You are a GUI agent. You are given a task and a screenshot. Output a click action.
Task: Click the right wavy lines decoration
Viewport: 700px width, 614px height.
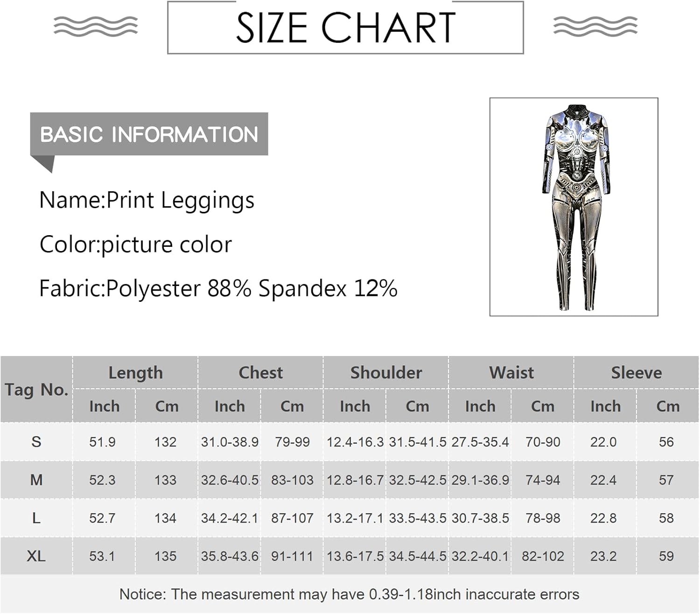(x=595, y=26)
